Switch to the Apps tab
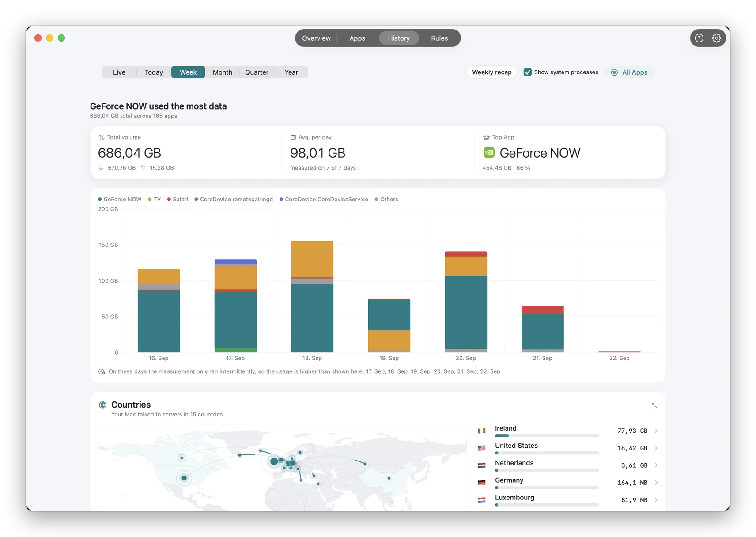 pyautogui.click(x=357, y=38)
